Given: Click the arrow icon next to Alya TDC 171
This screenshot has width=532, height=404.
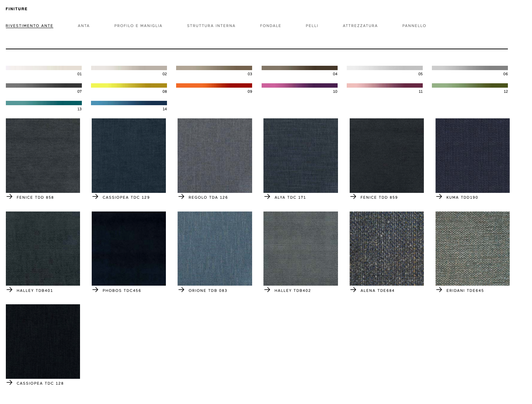Looking at the screenshot, I should 267,197.
